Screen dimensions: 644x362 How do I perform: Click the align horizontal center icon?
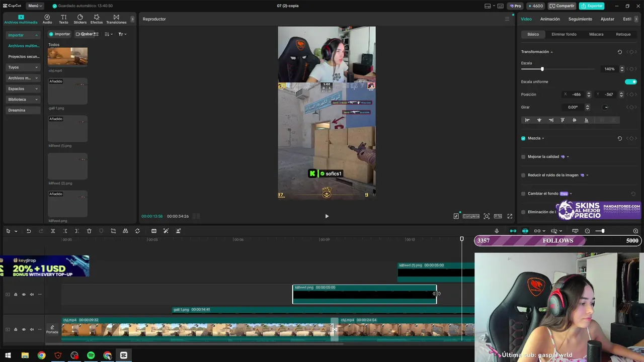pos(539,120)
